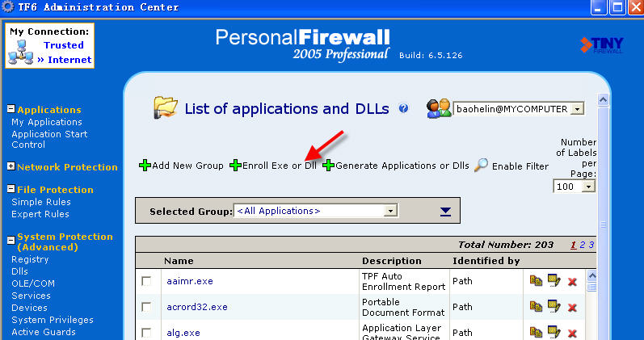
Task: Click the green plus for Add New Group
Action: click(145, 166)
